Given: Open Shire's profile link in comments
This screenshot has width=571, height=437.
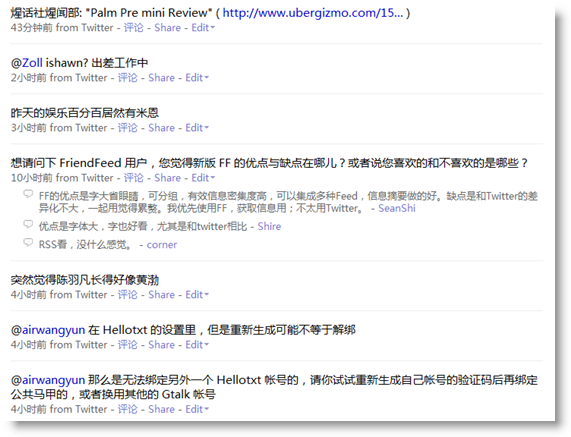Looking at the screenshot, I should [269, 227].
